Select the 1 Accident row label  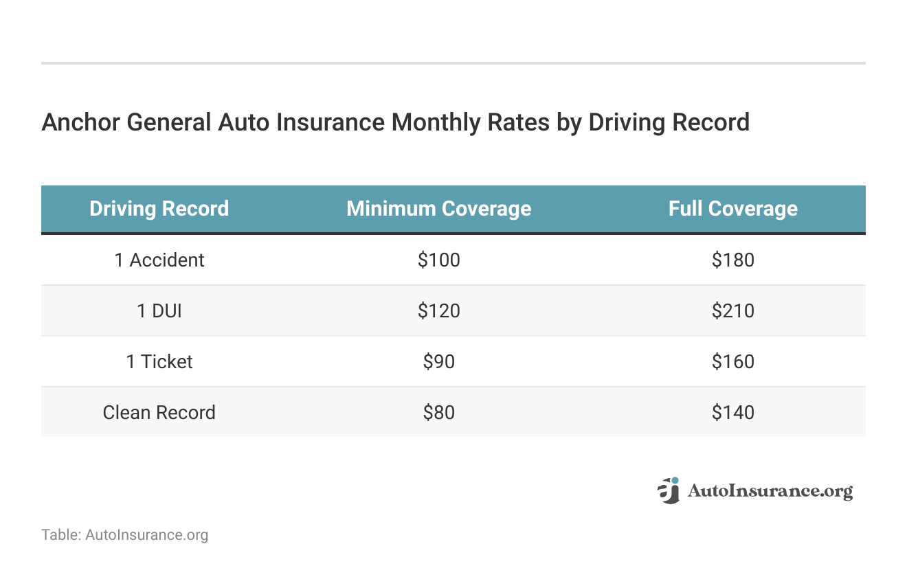(x=159, y=260)
